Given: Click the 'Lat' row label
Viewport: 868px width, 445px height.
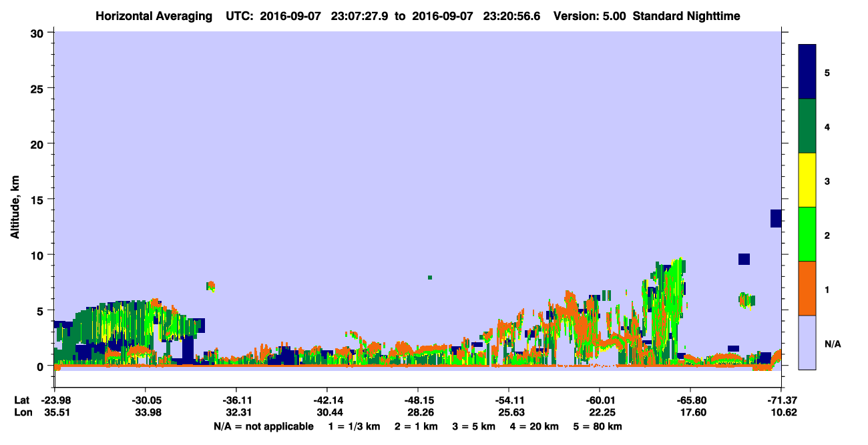Looking at the screenshot, I should coord(22,400).
